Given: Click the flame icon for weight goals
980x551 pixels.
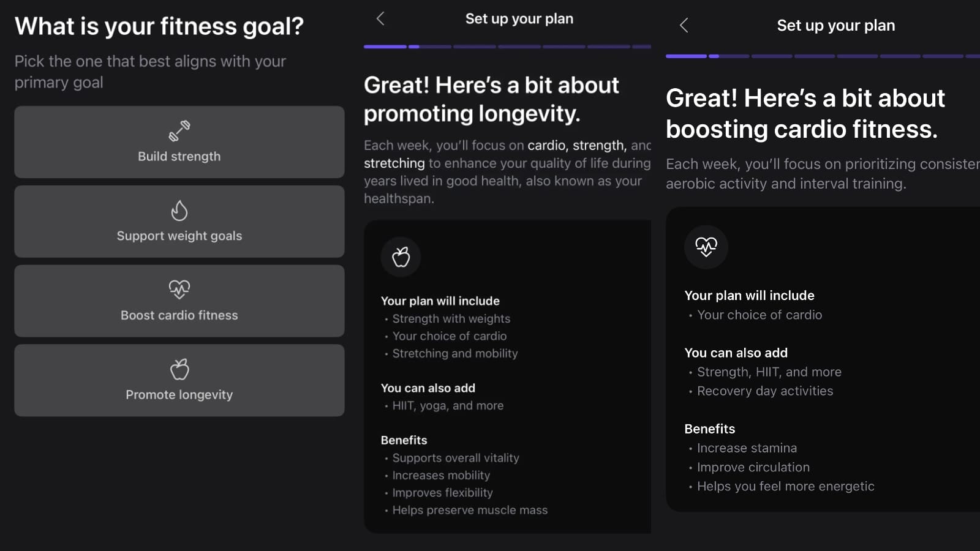Looking at the screenshot, I should 179,211.
